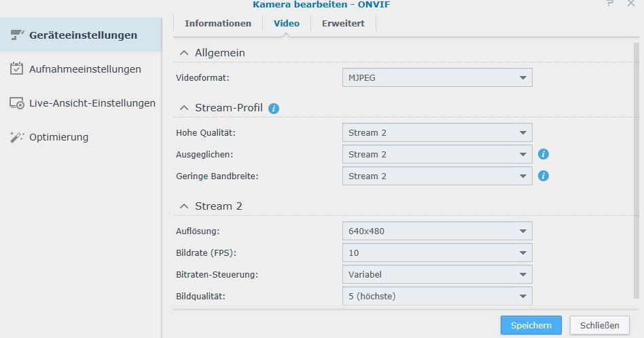644x338 pixels.
Task: Click the Optimierung magic wand icon
Action: (x=17, y=137)
